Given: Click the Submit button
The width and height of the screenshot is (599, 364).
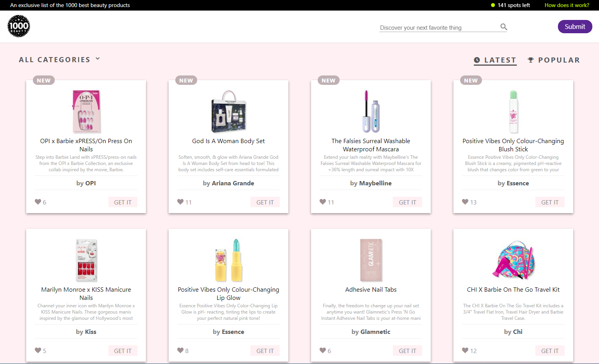Looking at the screenshot, I should point(575,27).
